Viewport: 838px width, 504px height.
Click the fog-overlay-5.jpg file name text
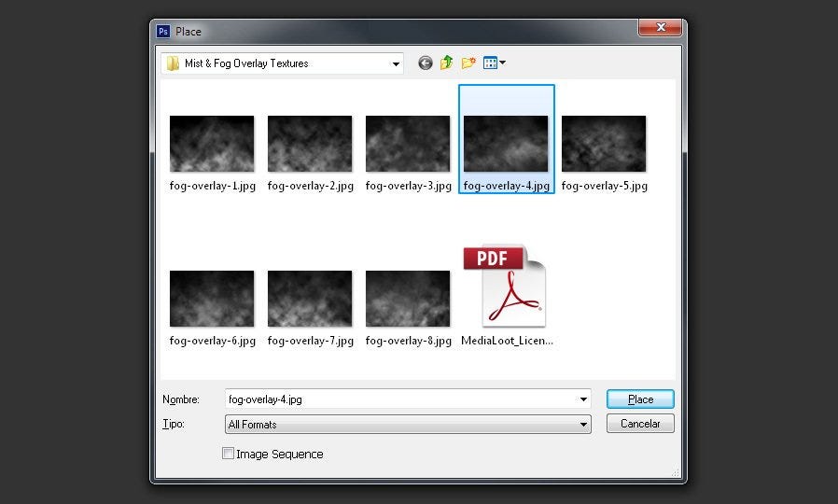tap(605, 186)
